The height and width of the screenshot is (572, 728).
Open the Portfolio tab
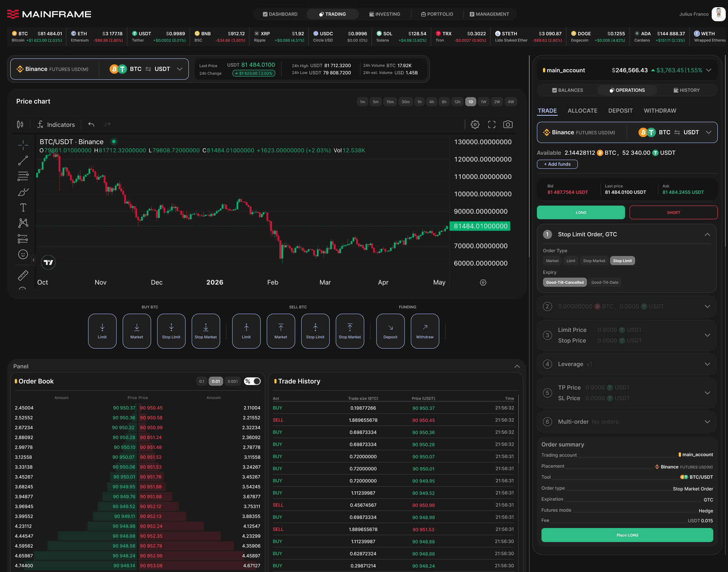point(437,14)
